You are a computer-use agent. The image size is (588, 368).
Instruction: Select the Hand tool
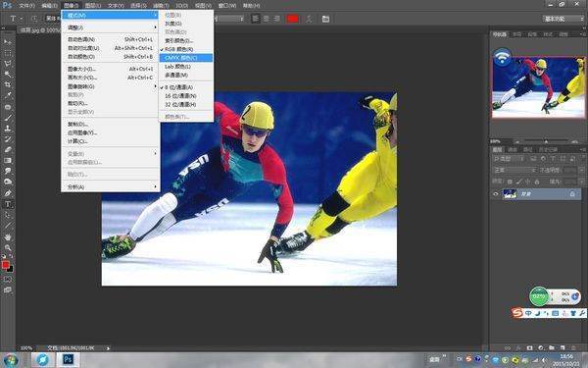click(x=8, y=237)
